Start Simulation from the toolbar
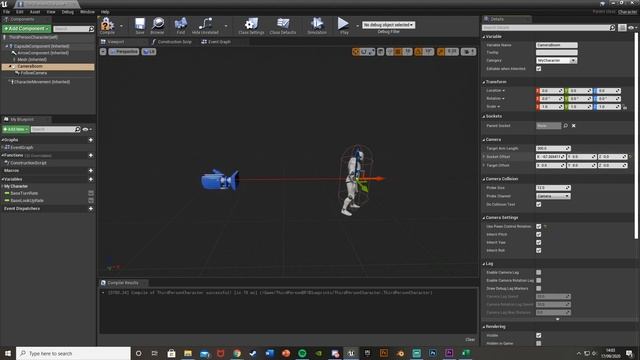Image resolution: width=640 pixels, height=360 pixels. (317, 26)
